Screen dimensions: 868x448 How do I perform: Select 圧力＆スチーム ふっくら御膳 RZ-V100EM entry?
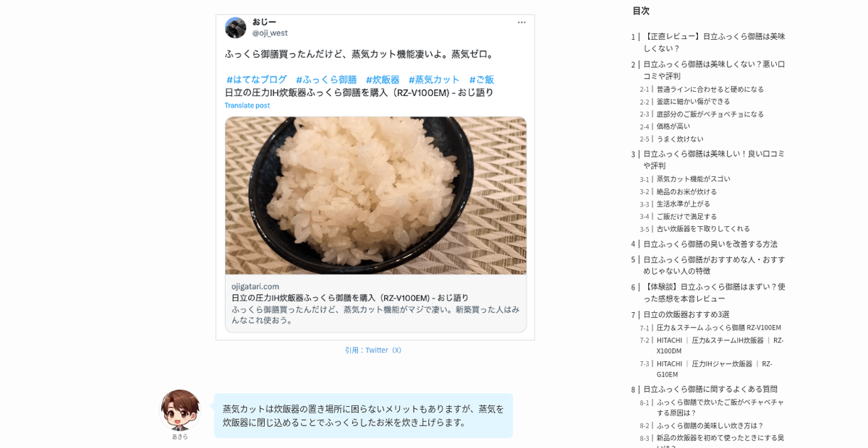[718, 328]
